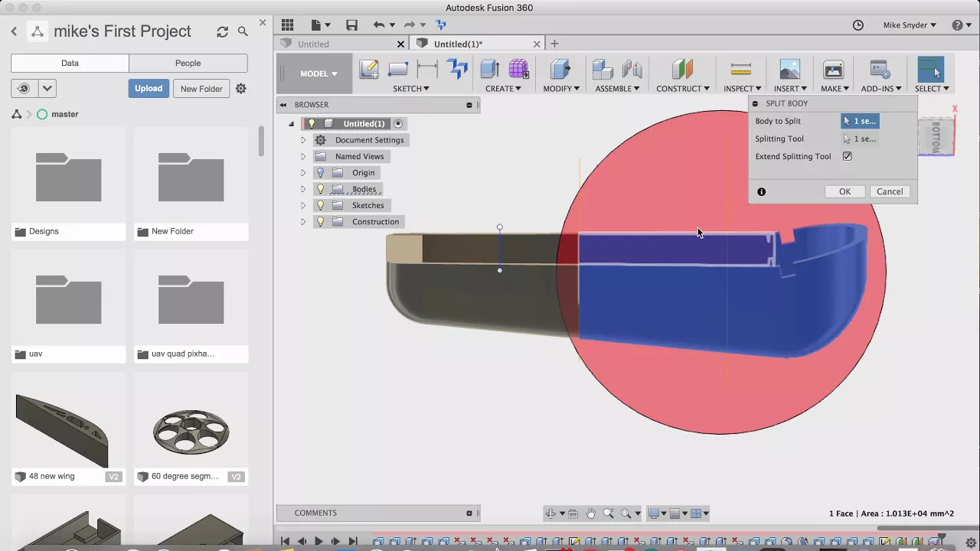980x551 pixels.
Task: Refresh the data panel
Action: pyautogui.click(x=222, y=31)
